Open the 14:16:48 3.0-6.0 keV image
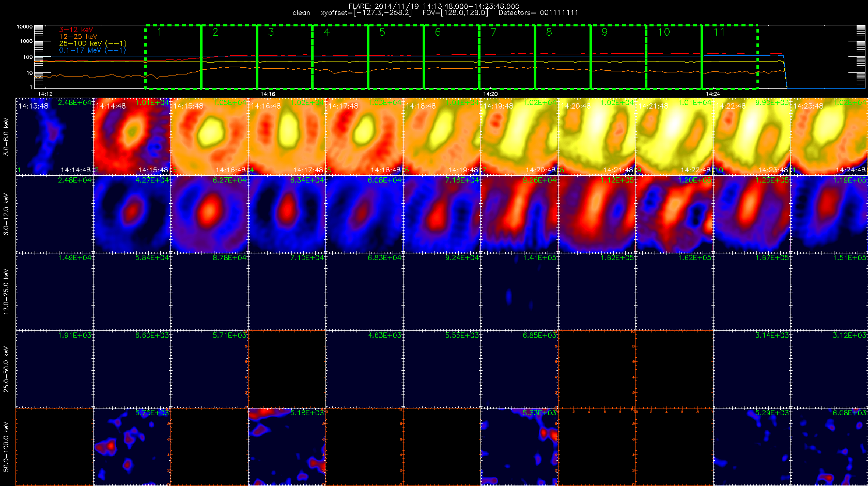This screenshot has width=868, height=486. coord(287,136)
